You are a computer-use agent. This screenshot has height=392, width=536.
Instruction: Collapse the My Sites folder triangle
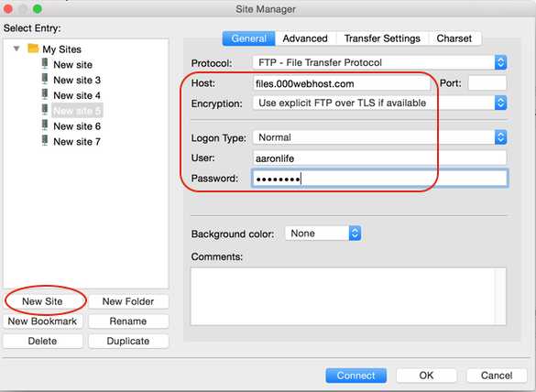point(16,49)
